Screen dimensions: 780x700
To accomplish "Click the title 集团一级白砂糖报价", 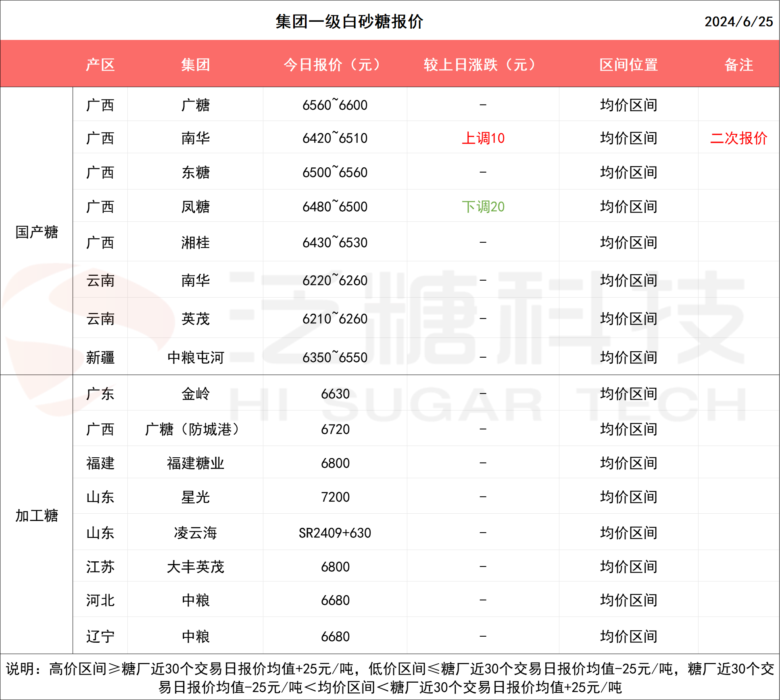I will coord(349,22).
